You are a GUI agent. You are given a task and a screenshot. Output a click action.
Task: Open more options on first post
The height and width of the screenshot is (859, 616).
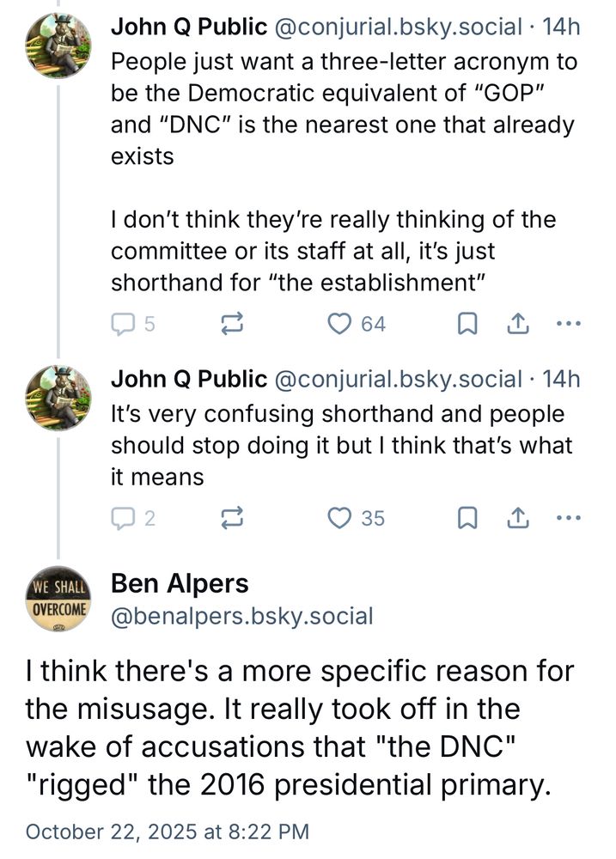tap(569, 324)
